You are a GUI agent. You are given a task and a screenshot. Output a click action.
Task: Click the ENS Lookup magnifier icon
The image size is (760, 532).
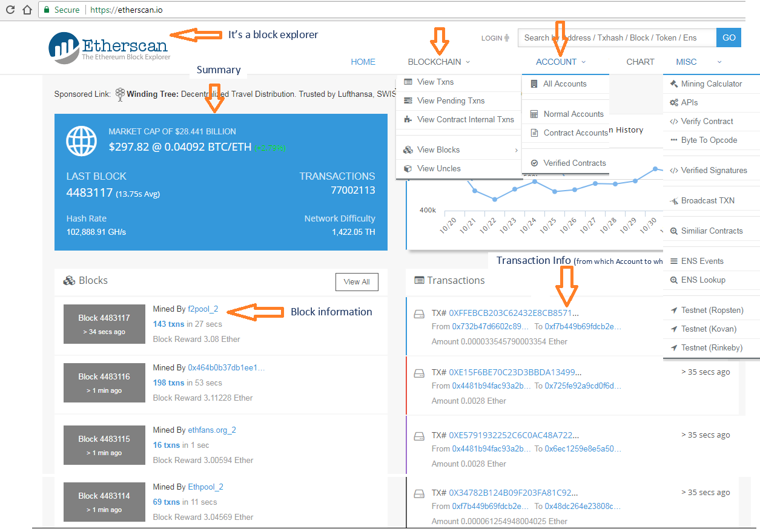tap(674, 280)
